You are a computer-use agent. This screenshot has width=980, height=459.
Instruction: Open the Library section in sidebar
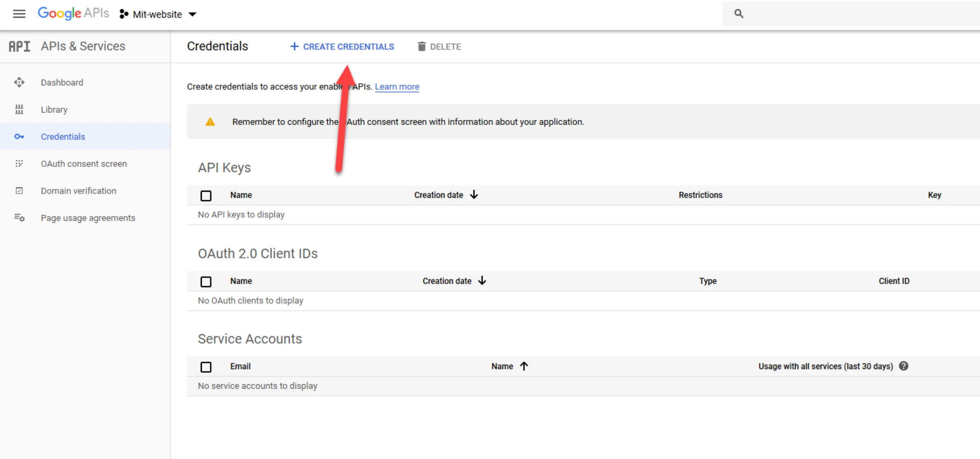point(54,110)
